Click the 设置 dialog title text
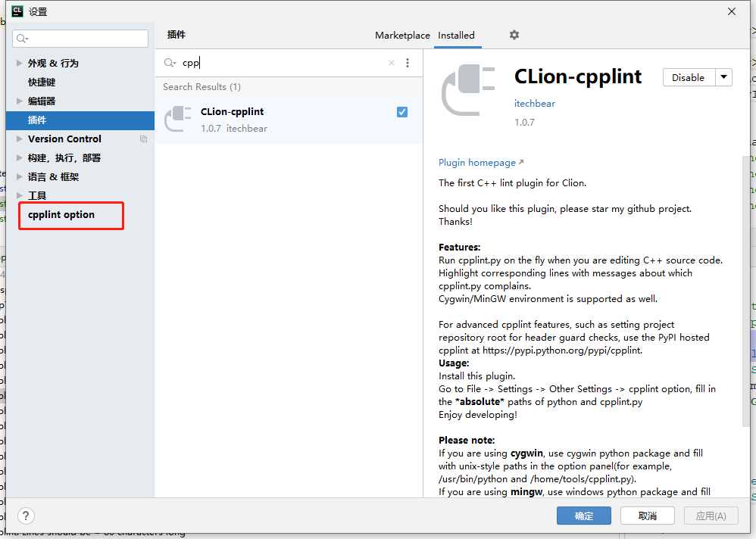This screenshot has width=756, height=539. (38, 11)
